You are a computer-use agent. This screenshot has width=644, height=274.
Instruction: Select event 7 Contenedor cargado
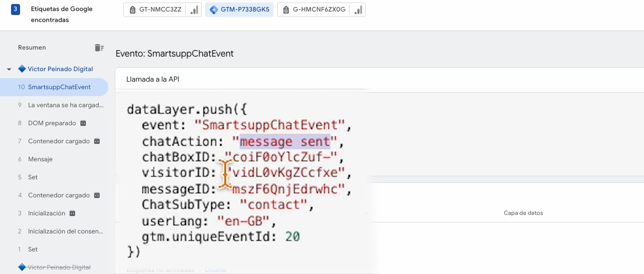pos(54,141)
